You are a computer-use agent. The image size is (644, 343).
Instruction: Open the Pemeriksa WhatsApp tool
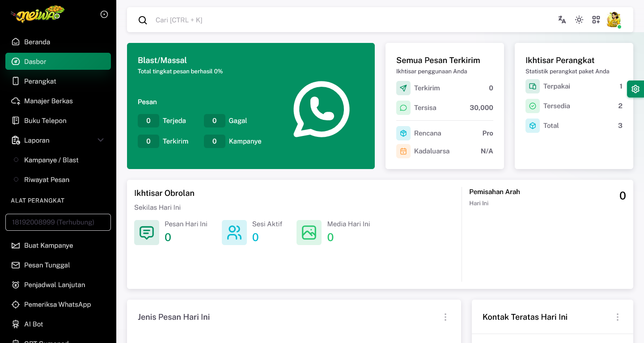[57, 305]
